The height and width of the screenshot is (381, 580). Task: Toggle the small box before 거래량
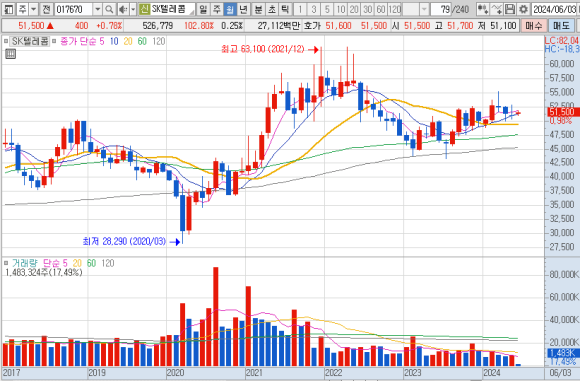pyautogui.click(x=6, y=263)
